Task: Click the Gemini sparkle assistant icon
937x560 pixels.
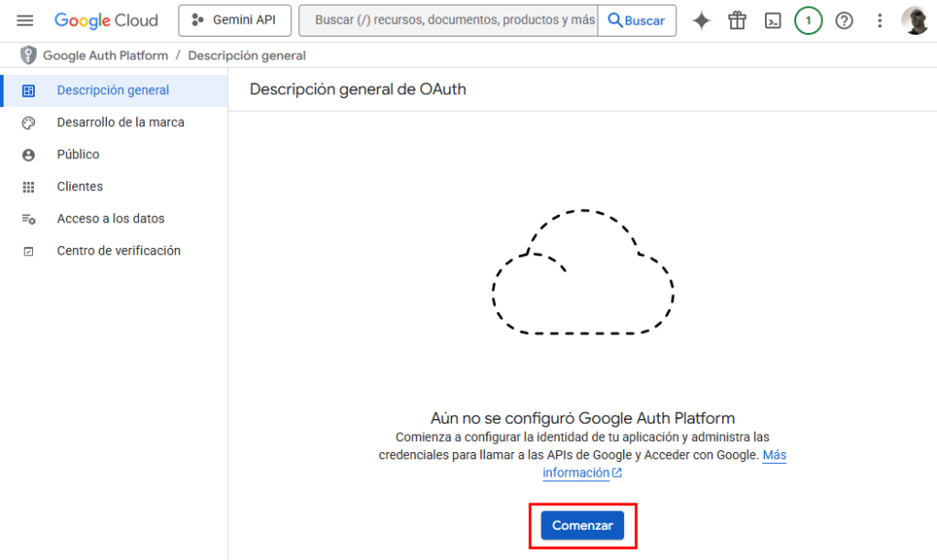Action: [701, 20]
